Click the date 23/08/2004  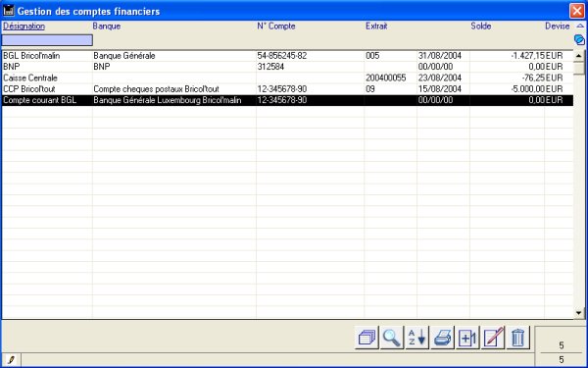point(440,79)
